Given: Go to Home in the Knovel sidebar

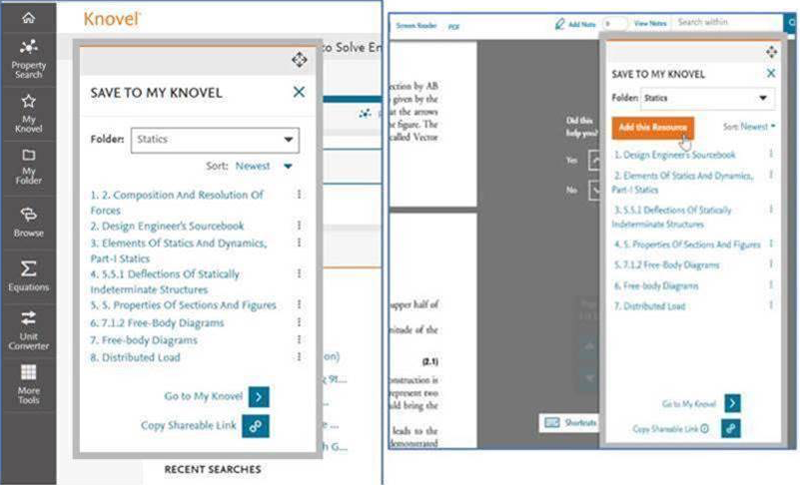Looking at the screenshot, I should tap(28, 17).
